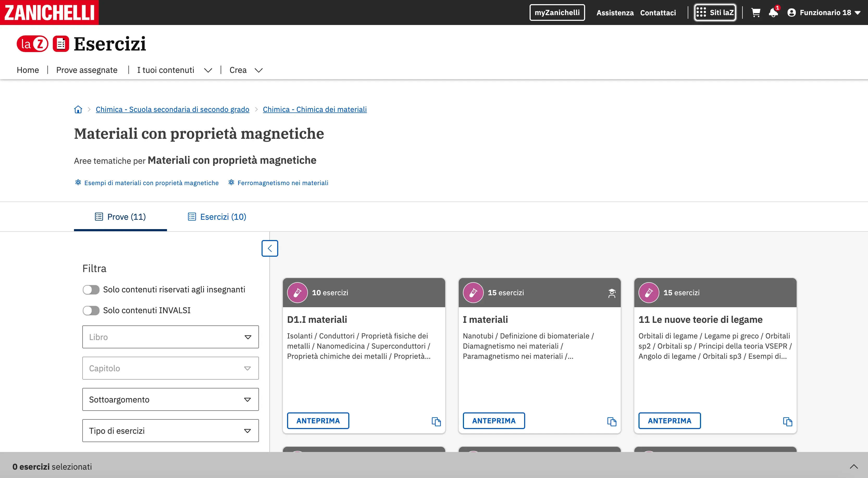Click flask icon on 11 Le nuove teorie card

coord(649,292)
